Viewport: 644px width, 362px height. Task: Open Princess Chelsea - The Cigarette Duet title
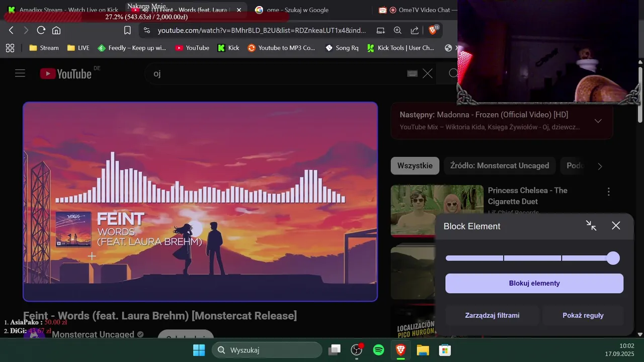528,196
